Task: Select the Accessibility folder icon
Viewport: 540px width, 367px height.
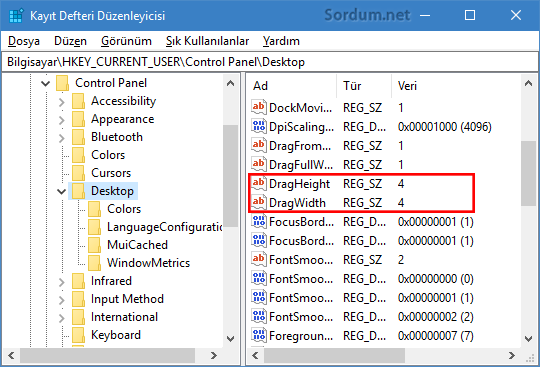Action: pyautogui.click(x=79, y=101)
